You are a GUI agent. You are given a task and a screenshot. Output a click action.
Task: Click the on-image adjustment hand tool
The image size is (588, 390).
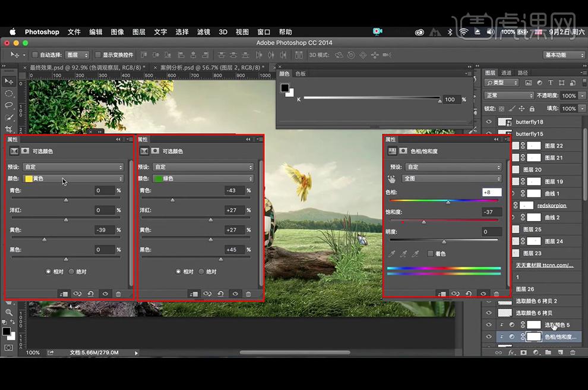pyautogui.click(x=391, y=179)
